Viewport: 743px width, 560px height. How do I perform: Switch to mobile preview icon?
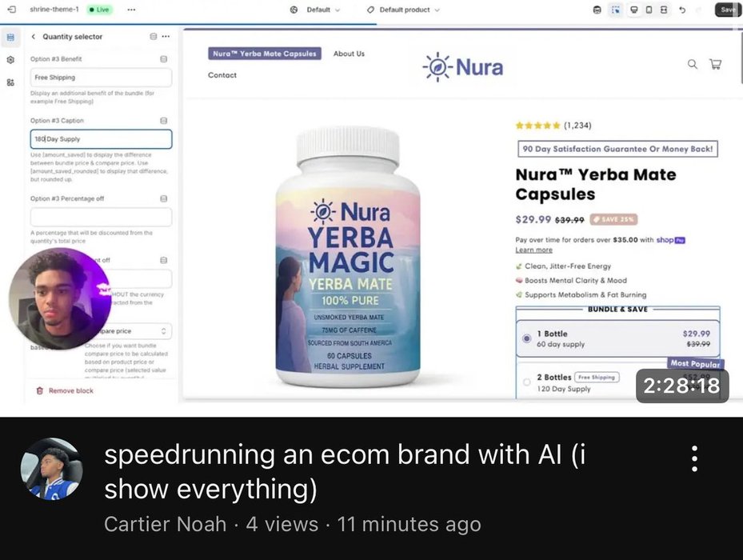pyautogui.click(x=649, y=10)
